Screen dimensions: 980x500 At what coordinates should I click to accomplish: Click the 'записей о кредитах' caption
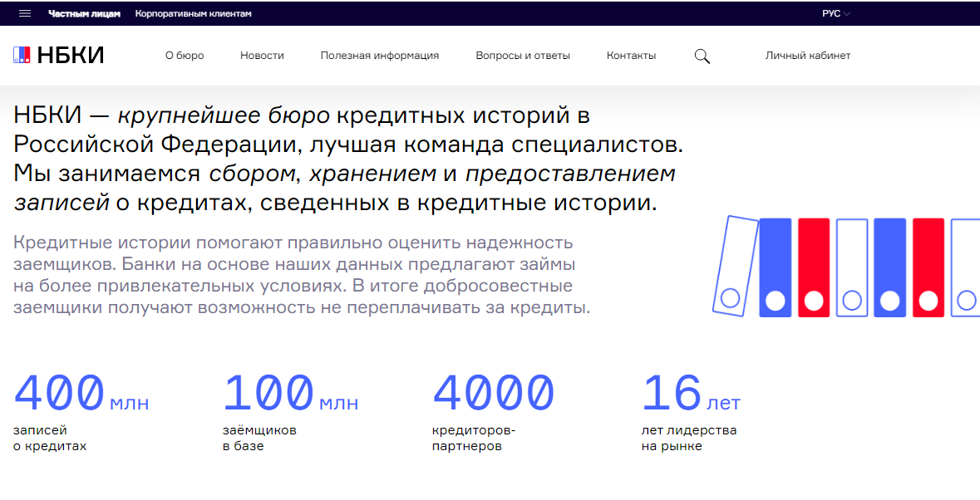(x=50, y=439)
